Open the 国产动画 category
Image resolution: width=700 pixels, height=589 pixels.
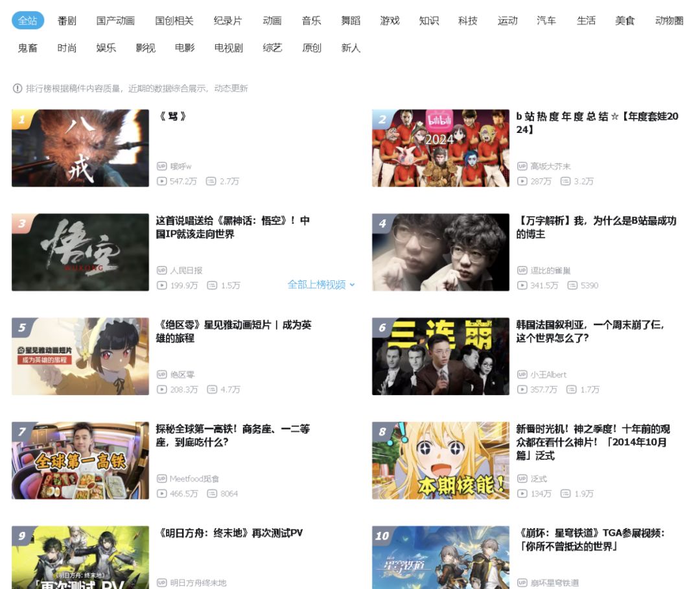tap(115, 21)
